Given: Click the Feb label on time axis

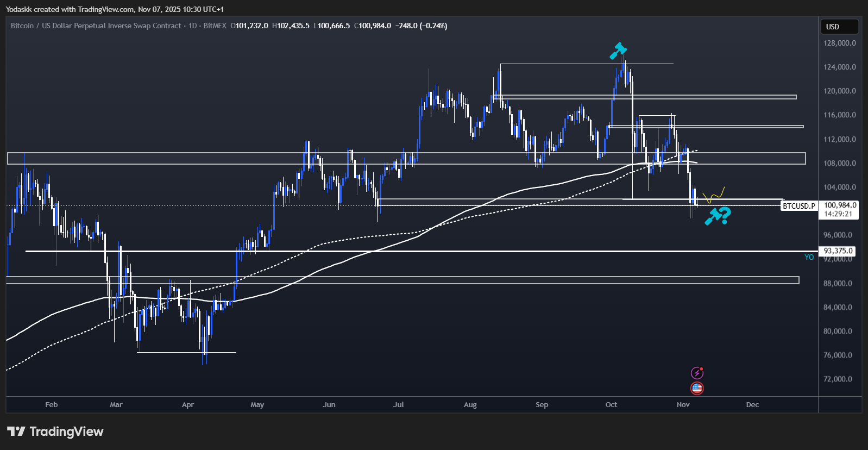Looking at the screenshot, I should pyautogui.click(x=51, y=405).
